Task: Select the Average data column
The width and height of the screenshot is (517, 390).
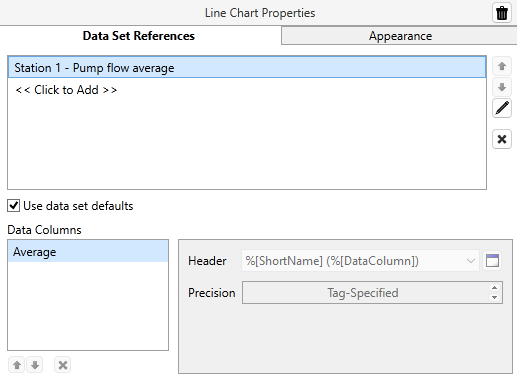Action: (88, 252)
